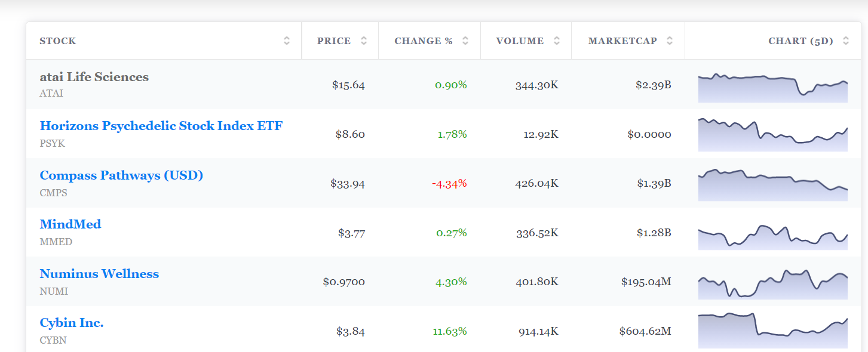
Task: View the atai Life Sciences 5-day chart
Action: 772,87
